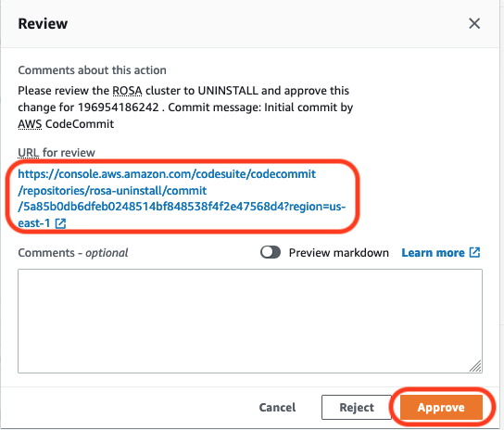Cancel the review action
504x430 pixels.
tap(277, 408)
